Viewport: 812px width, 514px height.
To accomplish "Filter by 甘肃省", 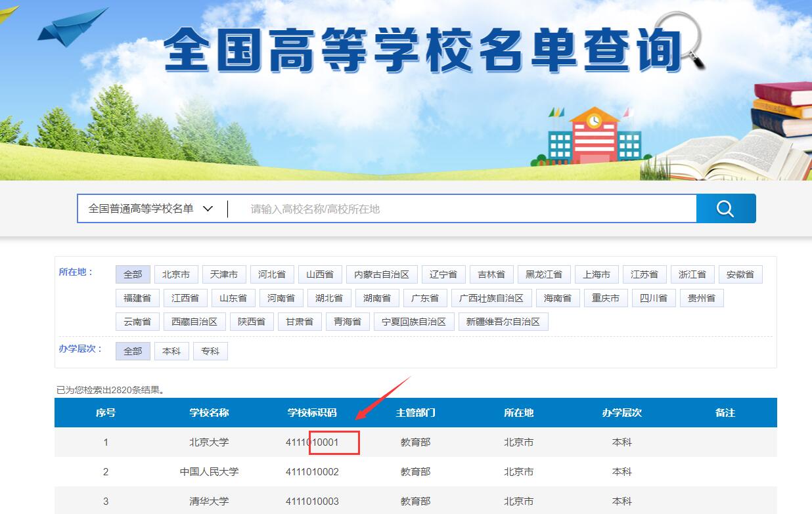I will pos(300,322).
